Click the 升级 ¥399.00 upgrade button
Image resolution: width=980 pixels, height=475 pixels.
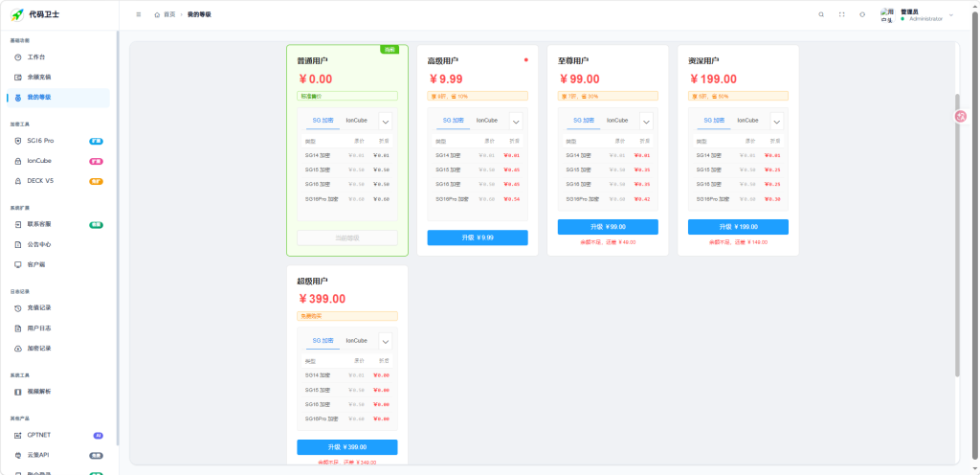346,447
